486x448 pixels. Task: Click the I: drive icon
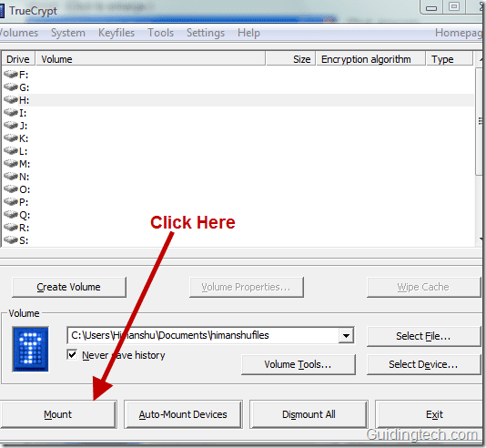[11, 113]
